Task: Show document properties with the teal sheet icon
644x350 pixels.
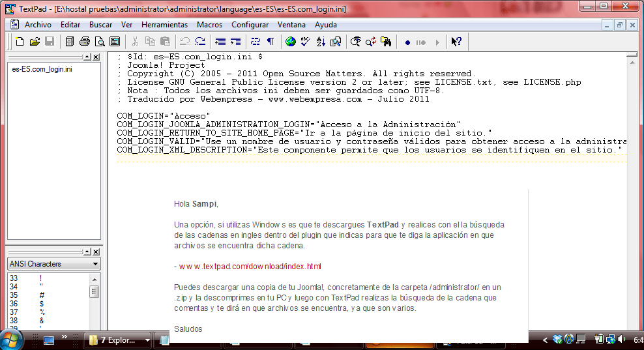Action: [115, 42]
